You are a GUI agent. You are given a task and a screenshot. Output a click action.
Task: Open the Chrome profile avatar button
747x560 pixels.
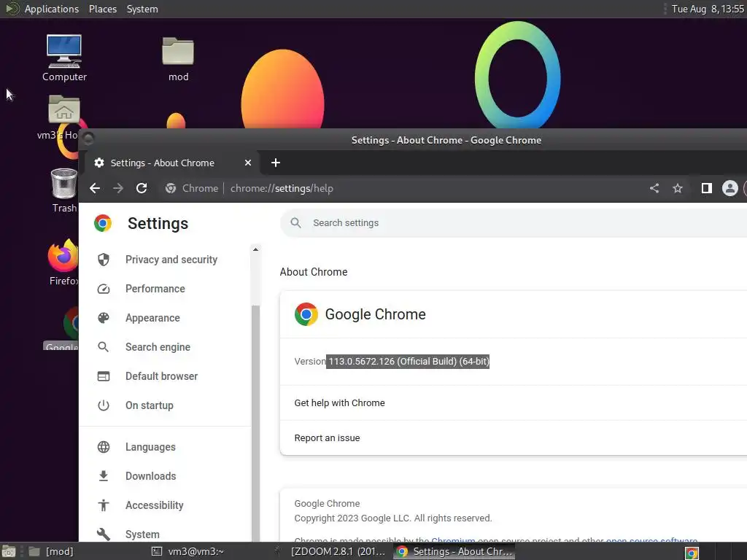pos(729,188)
